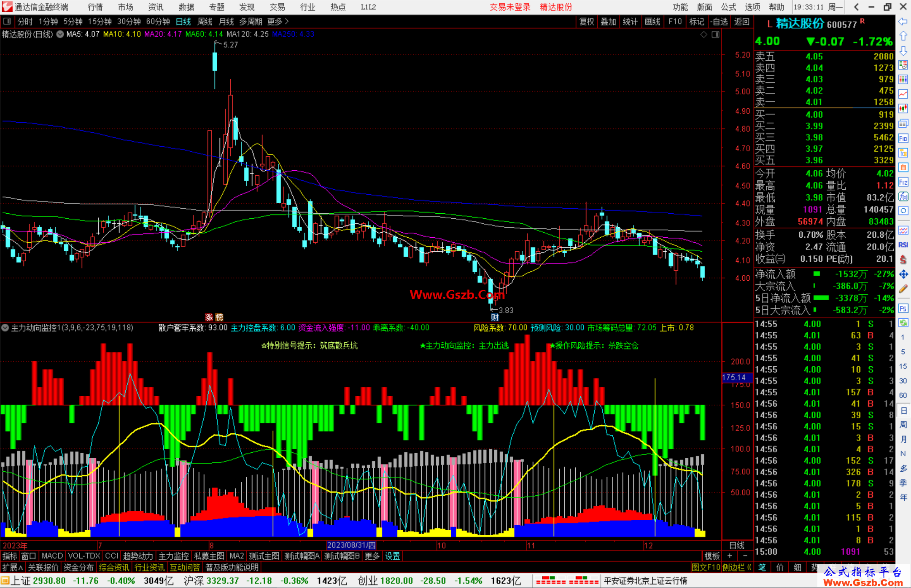This screenshot has height=588, width=911.
Task: Click the overlapping windows sidebar icon
Action: click(x=903, y=124)
